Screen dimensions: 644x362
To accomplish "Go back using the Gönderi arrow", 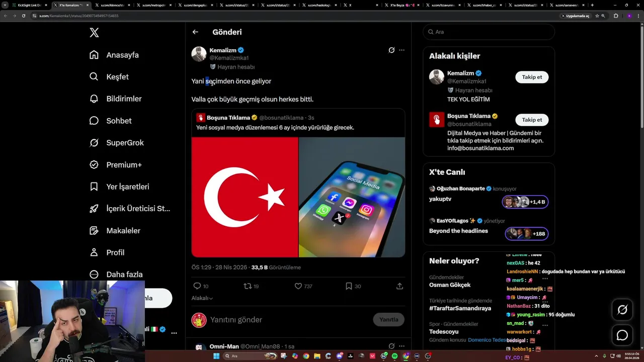I will pyautogui.click(x=195, y=32).
